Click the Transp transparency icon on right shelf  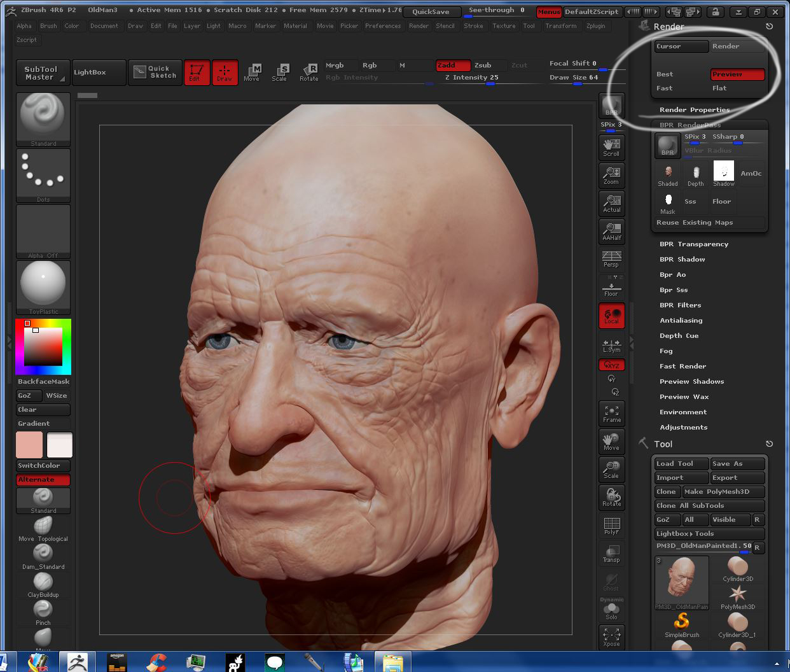tap(611, 553)
